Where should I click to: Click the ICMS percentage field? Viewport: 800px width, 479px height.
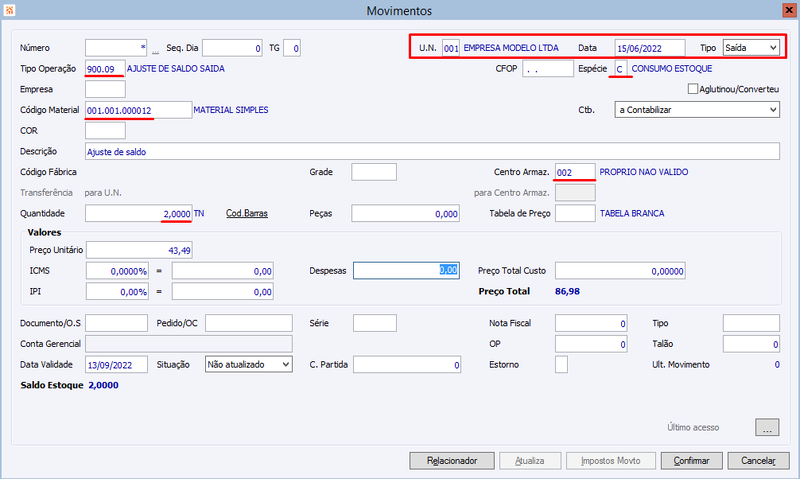coord(117,271)
